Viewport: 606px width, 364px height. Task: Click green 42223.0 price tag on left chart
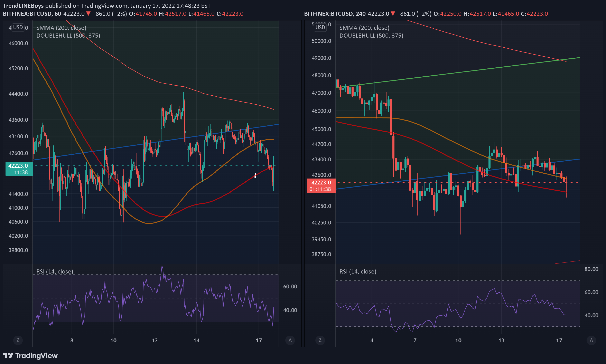tap(19, 169)
